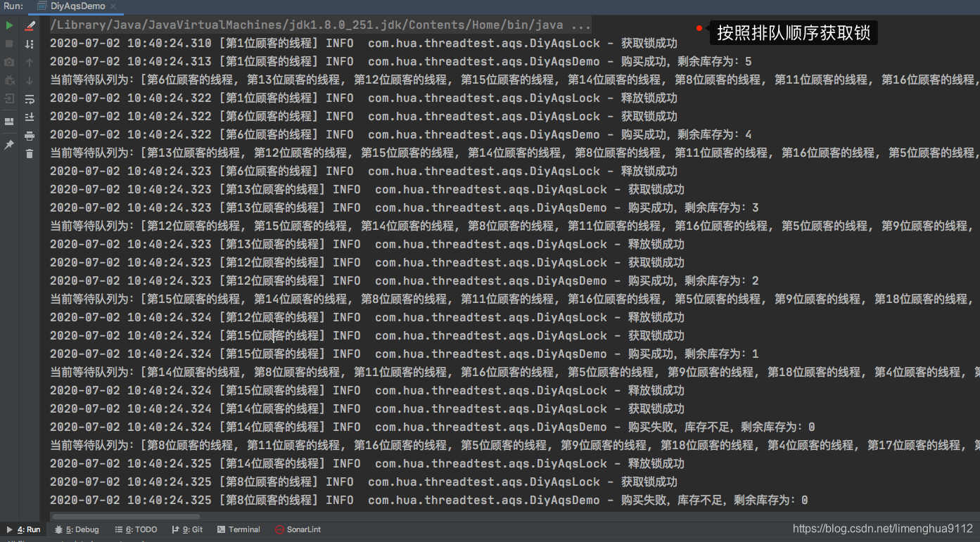Click the Exit arrow-into-box icon
Viewport: 980px width, 542px height.
tap(9, 98)
